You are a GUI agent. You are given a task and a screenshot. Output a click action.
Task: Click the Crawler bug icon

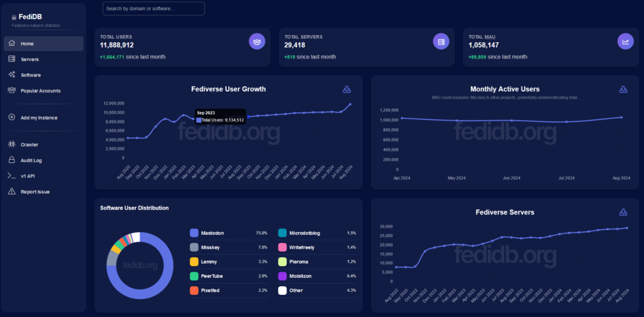12,145
